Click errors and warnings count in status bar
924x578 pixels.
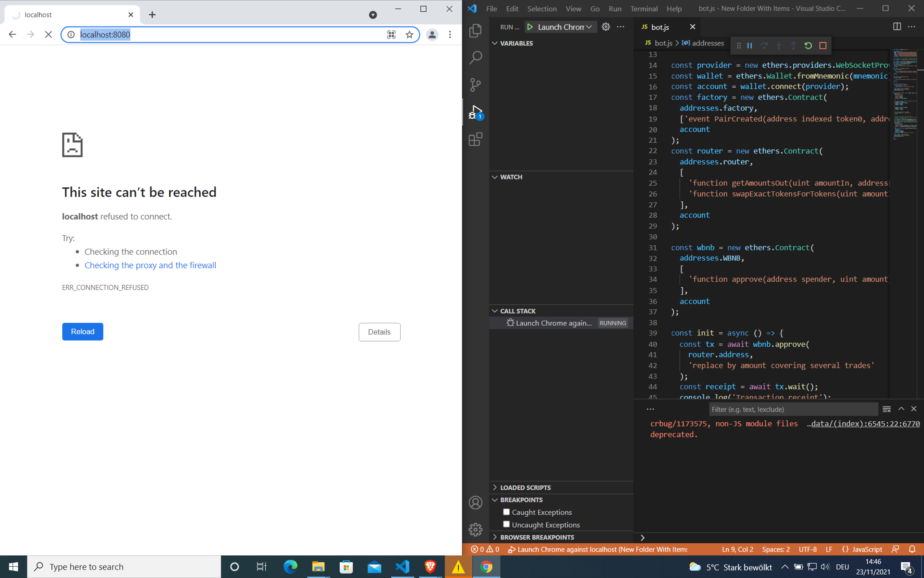point(485,549)
